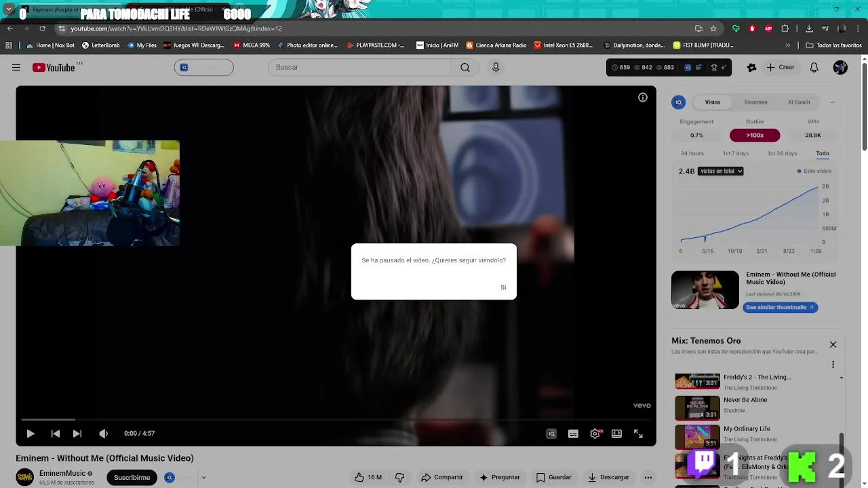Show more bookmarks via the double chevron
Screen dimensions: 868x488
[788, 45]
